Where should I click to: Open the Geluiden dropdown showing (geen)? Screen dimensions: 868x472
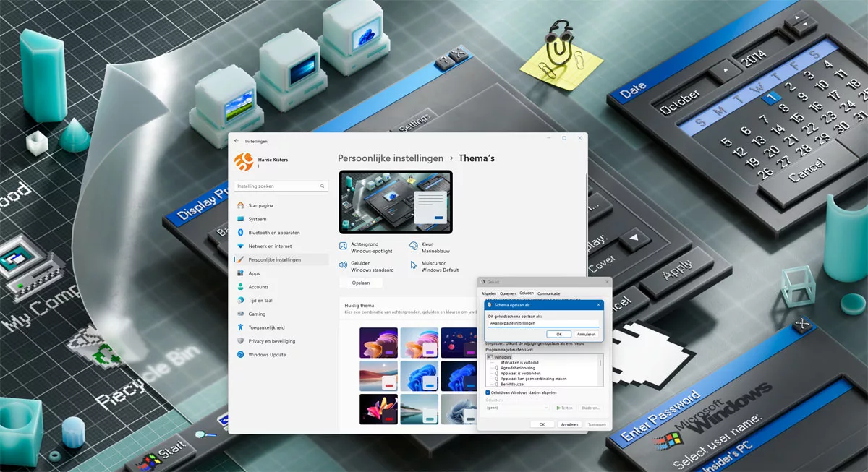pos(517,408)
